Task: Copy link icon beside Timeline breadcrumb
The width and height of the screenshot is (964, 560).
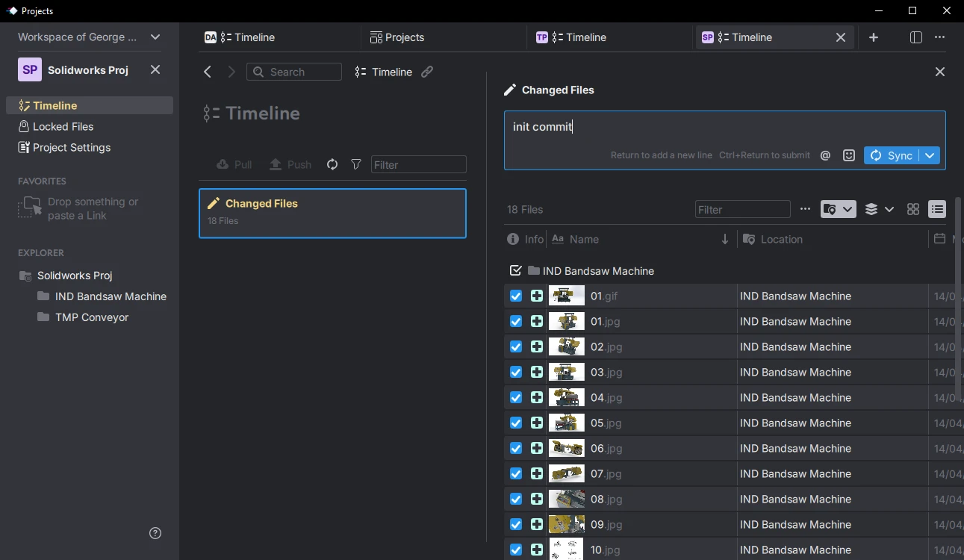Action: [427, 72]
